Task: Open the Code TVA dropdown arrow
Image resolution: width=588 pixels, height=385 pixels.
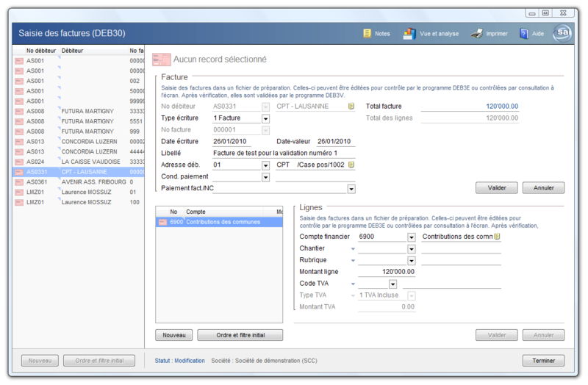Action: [392, 284]
